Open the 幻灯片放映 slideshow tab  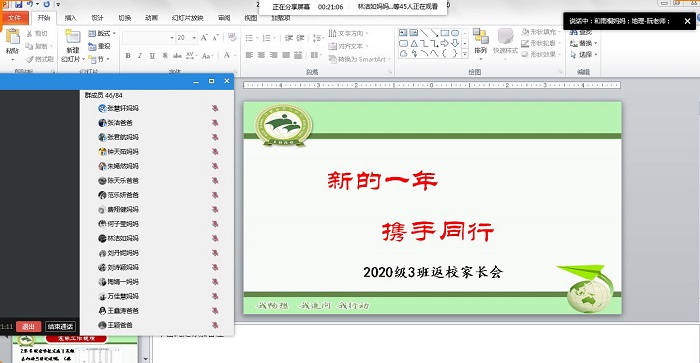point(187,18)
